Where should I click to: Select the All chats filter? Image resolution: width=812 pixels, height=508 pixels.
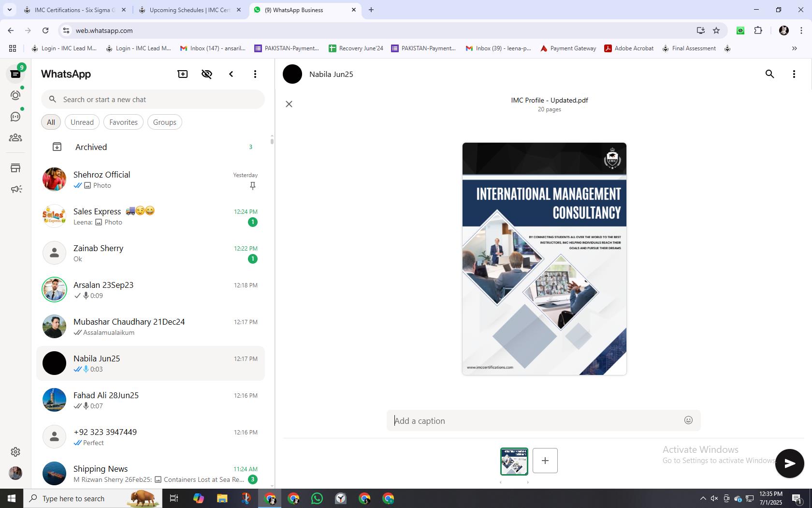51,122
